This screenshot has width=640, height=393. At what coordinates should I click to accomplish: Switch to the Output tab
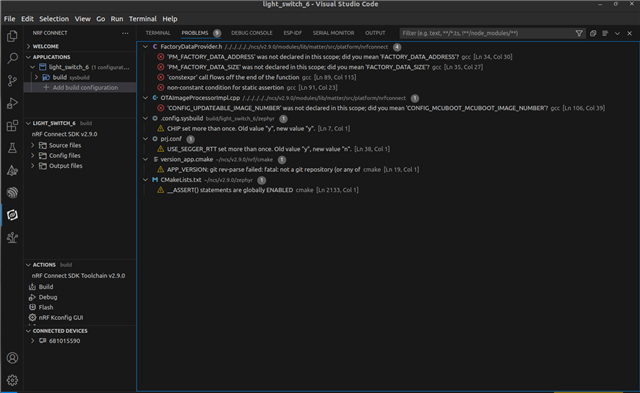coord(375,33)
